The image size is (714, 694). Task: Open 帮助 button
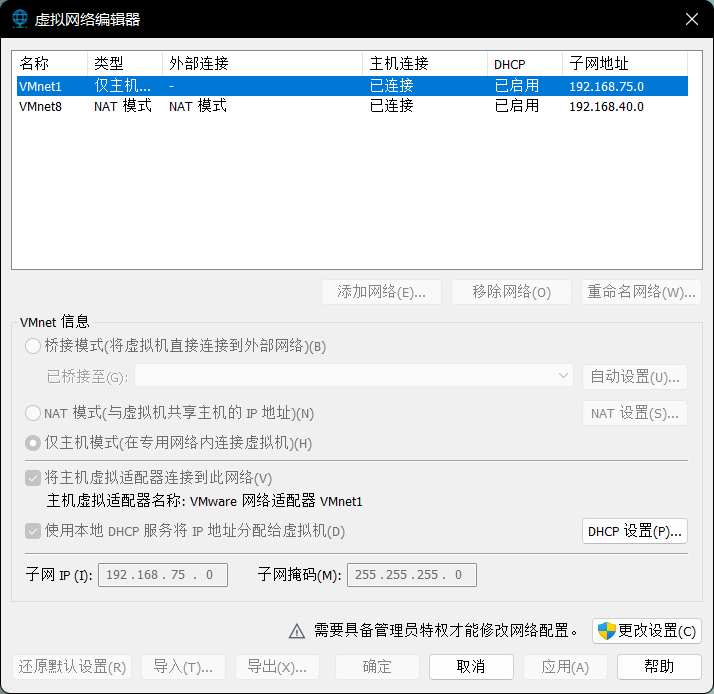(x=659, y=667)
